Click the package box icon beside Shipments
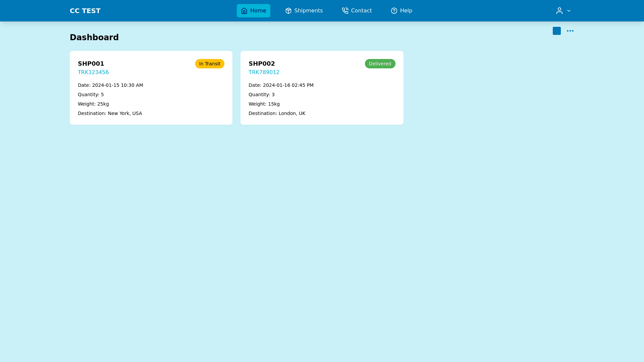Screen dimensions: 644x362 [288, 11]
